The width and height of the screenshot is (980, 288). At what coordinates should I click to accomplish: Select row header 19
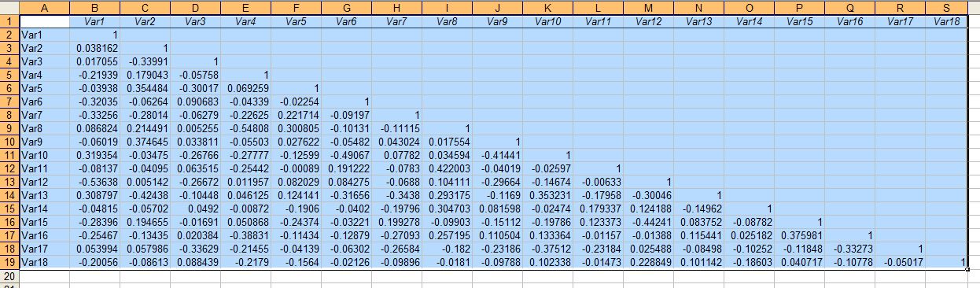[9, 262]
